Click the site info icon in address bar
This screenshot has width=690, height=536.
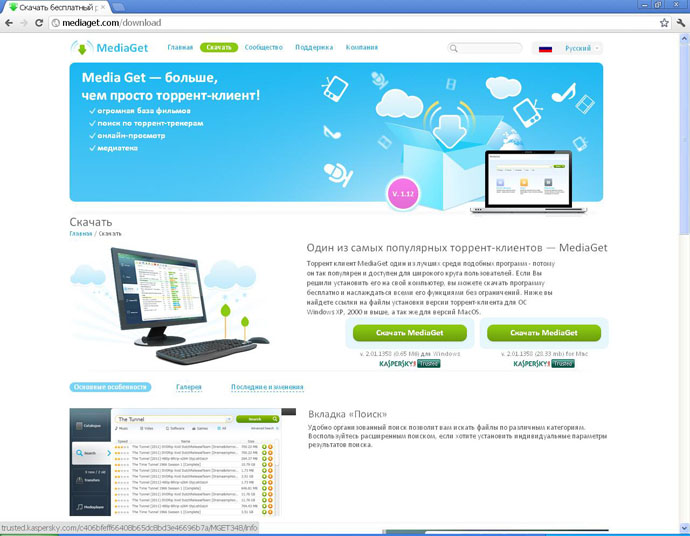point(56,23)
